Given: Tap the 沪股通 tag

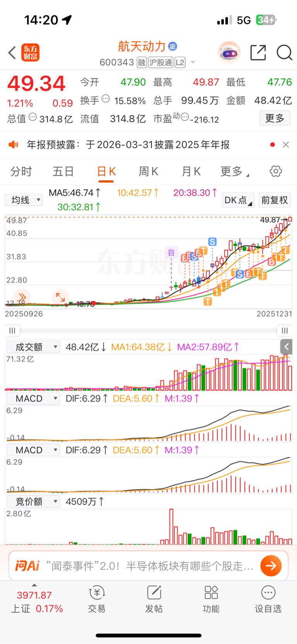Looking at the screenshot, I should coord(160,62).
